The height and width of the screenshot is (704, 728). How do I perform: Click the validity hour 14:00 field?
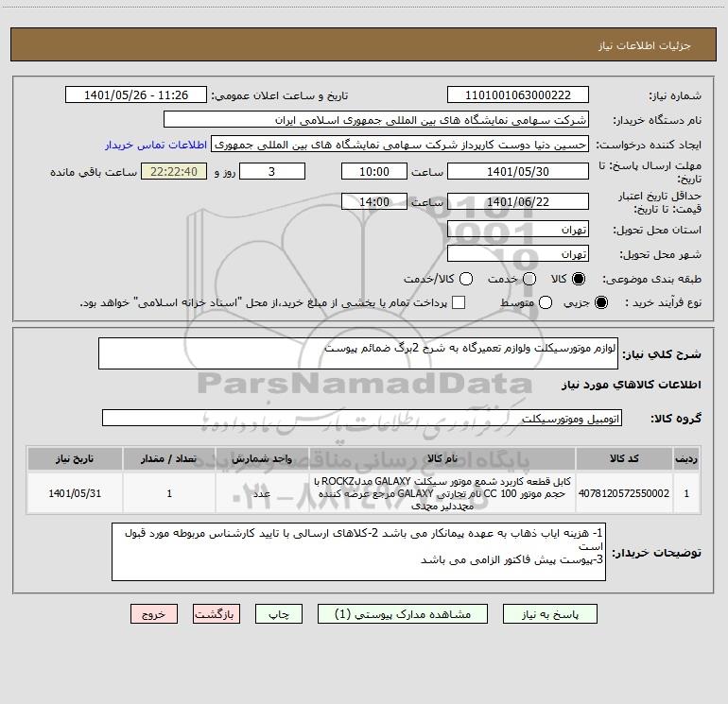(374, 201)
